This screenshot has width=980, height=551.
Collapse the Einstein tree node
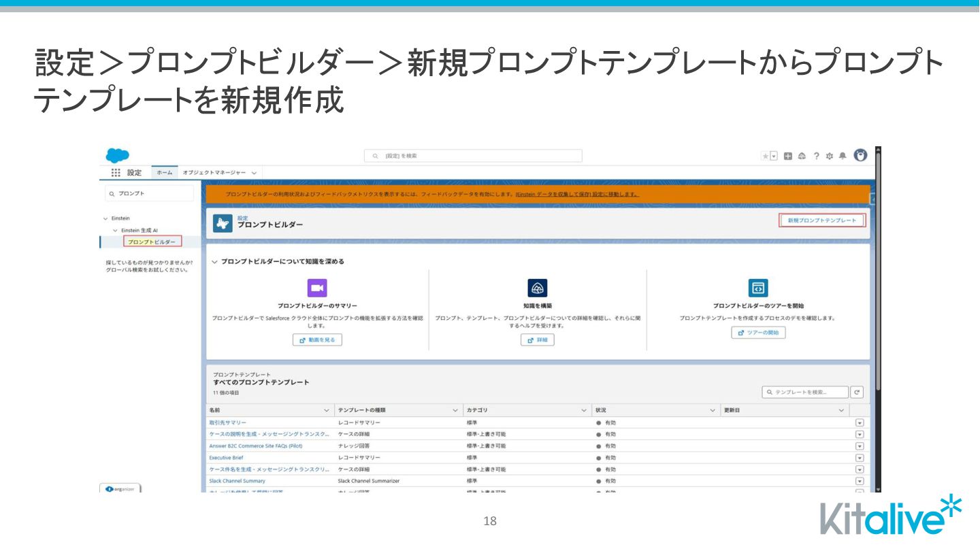click(x=105, y=218)
